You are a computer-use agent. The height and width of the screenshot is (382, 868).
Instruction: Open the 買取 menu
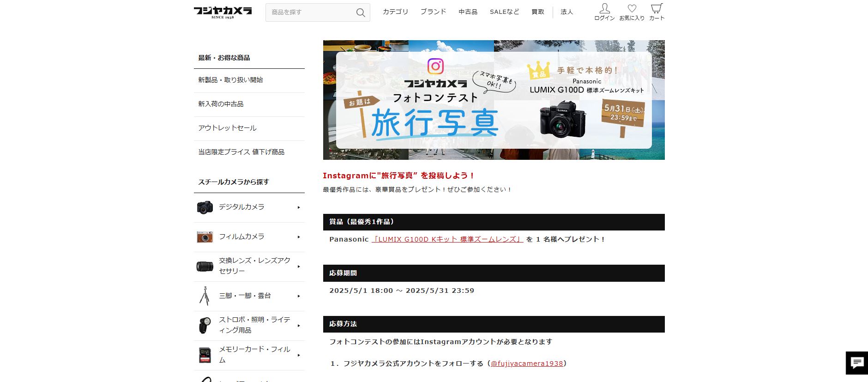pyautogui.click(x=538, y=12)
